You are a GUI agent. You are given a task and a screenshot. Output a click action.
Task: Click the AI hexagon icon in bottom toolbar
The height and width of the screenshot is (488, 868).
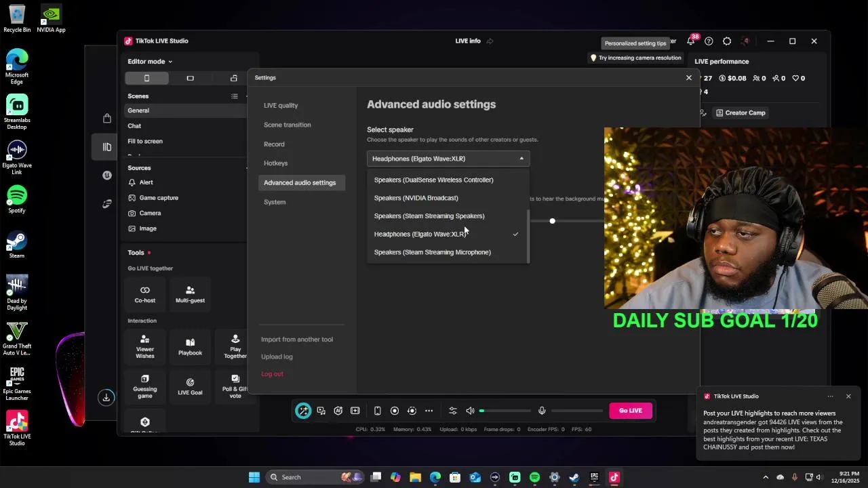(338, 411)
